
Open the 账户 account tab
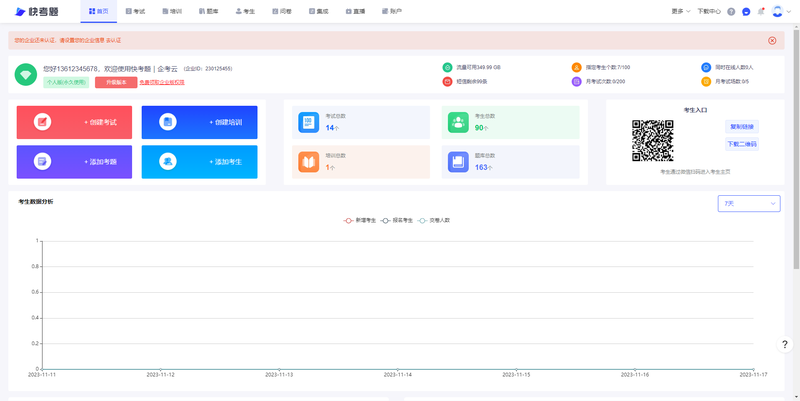pyautogui.click(x=392, y=11)
